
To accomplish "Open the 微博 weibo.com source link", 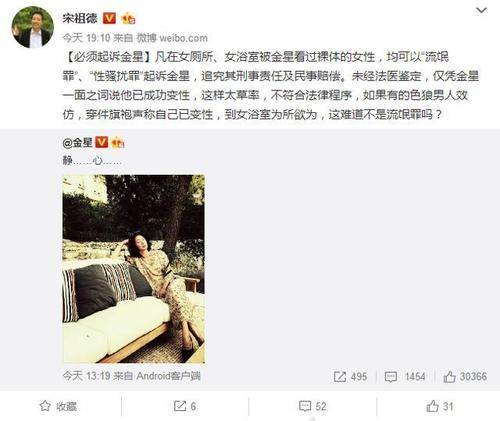I will [x=172, y=38].
